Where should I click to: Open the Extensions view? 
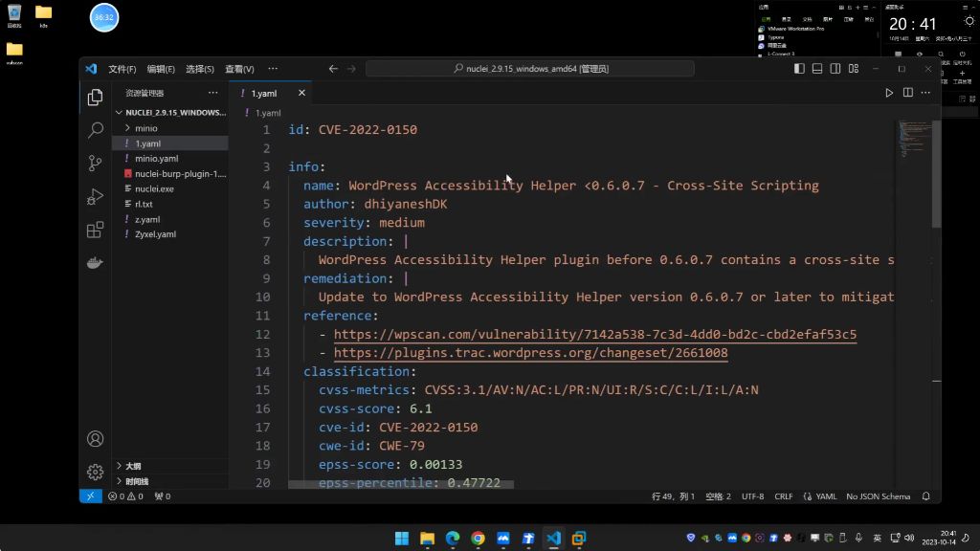(95, 230)
